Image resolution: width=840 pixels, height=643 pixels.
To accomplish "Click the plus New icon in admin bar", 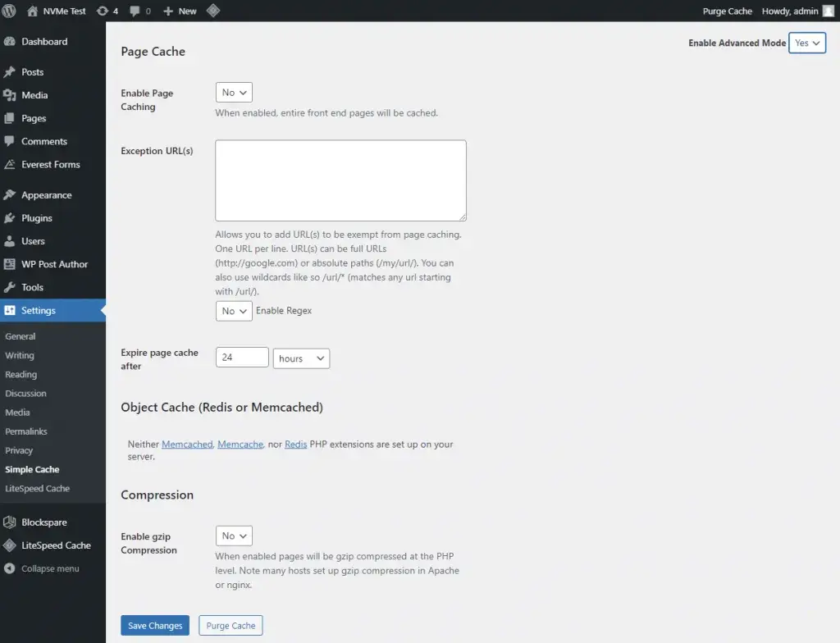I will (x=168, y=11).
